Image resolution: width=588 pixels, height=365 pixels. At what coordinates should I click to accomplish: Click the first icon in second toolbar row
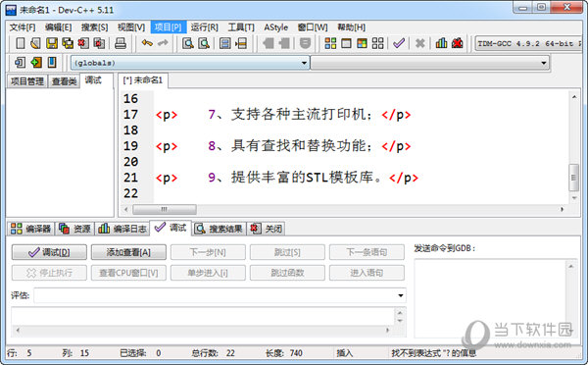pos(21,62)
